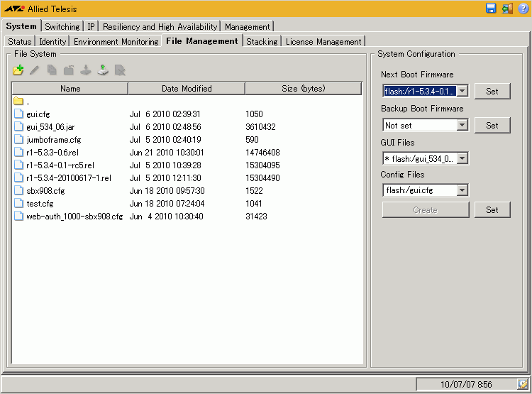Open the Environment Monitoring sub-tab
The width and height of the screenshot is (532, 394).
[x=116, y=41]
